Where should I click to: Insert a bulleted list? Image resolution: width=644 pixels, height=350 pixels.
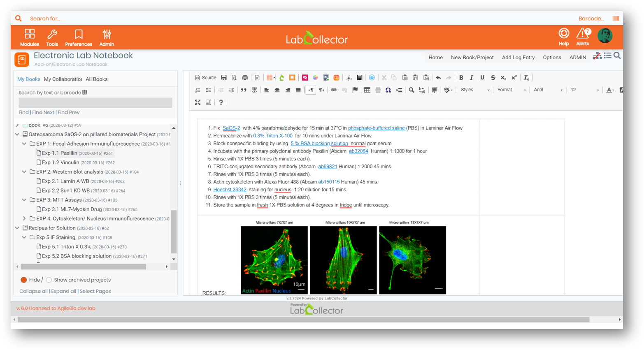point(209,90)
